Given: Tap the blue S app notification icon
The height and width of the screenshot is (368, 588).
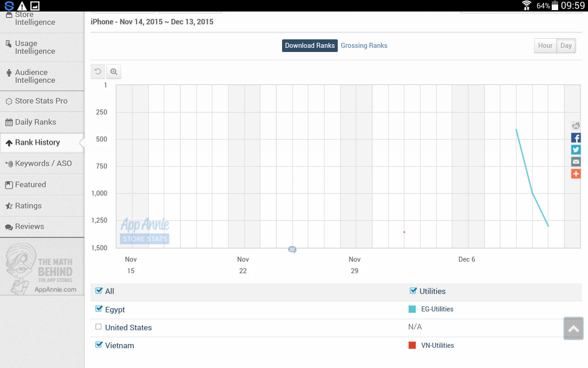Looking at the screenshot, I should (x=9, y=6).
